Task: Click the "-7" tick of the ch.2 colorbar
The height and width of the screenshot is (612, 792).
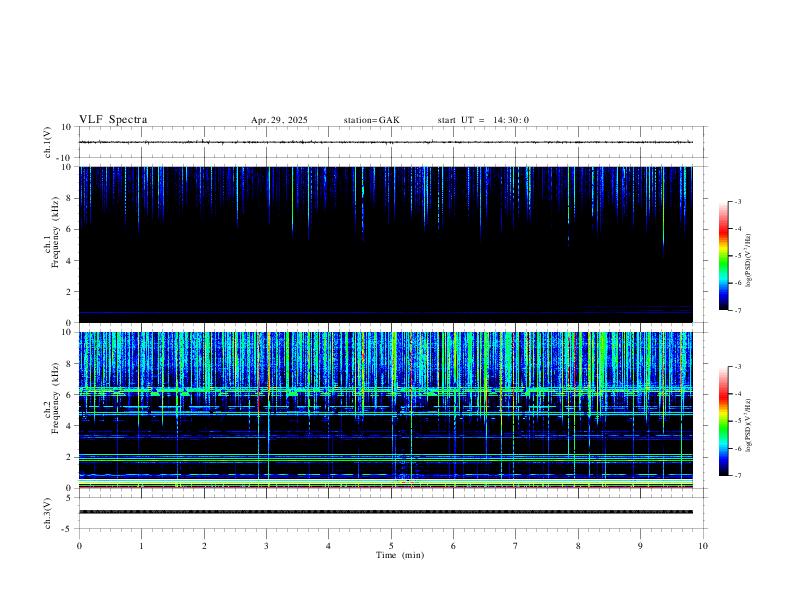Action: point(737,476)
